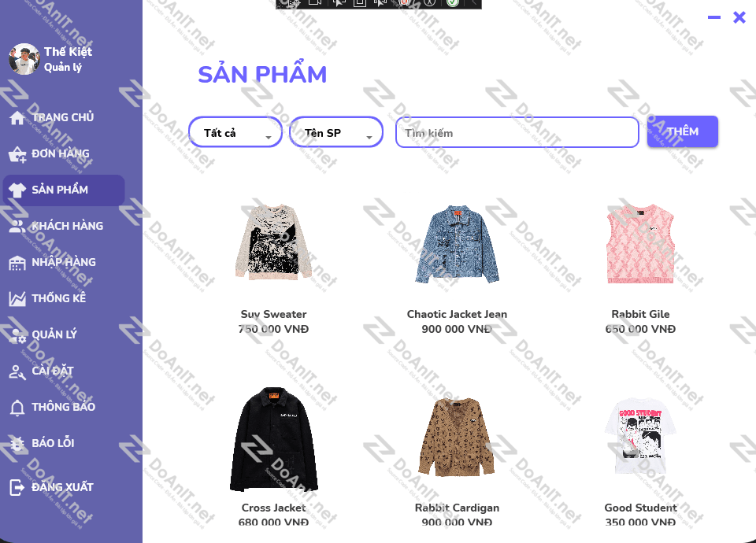
Task: Select the people icon beside KHÁCH HÀNG
Action: (x=17, y=227)
